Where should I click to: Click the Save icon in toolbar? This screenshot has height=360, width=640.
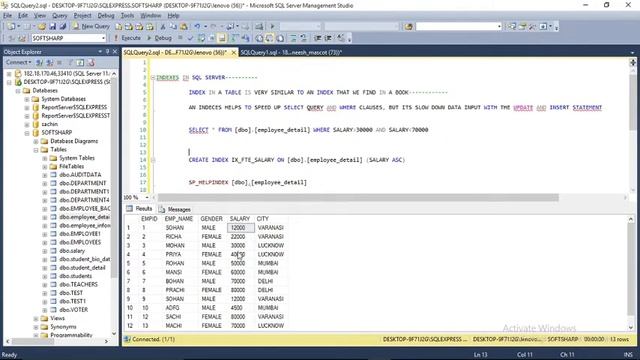(53, 27)
